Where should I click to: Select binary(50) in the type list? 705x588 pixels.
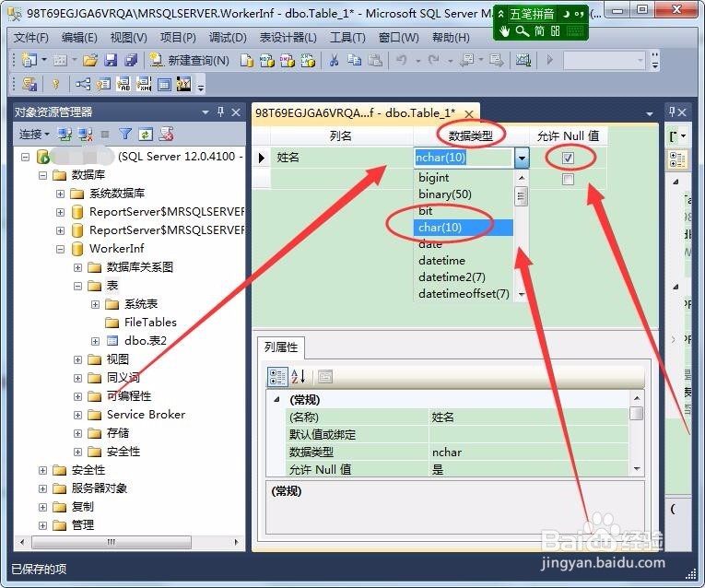point(464,194)
